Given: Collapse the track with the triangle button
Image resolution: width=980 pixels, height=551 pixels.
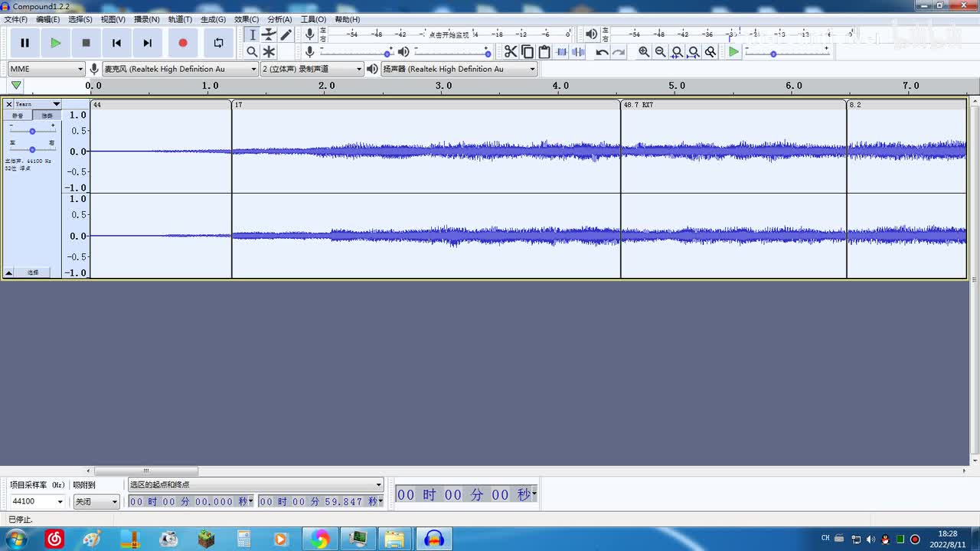Looking at the screenshot, I should (9, 272).
